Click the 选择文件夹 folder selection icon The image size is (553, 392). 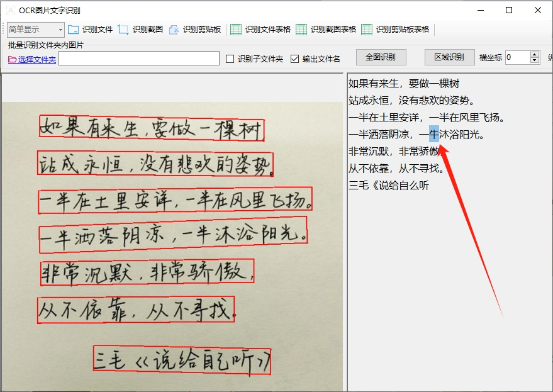[12, 58]
